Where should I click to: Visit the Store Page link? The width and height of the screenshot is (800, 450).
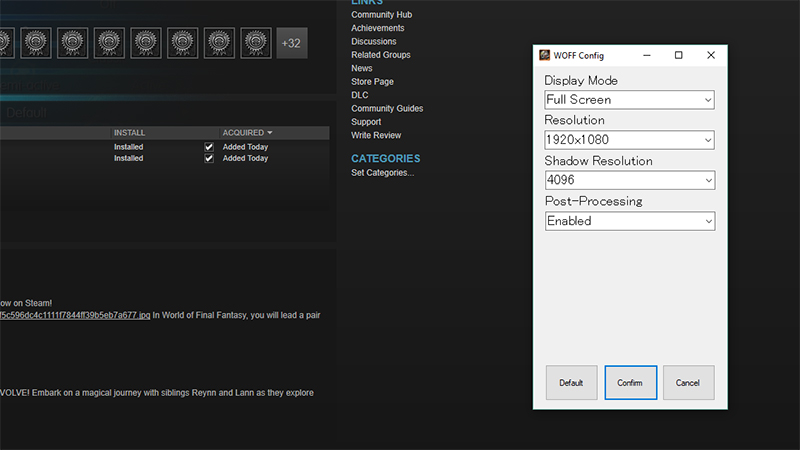pos(372,82)
